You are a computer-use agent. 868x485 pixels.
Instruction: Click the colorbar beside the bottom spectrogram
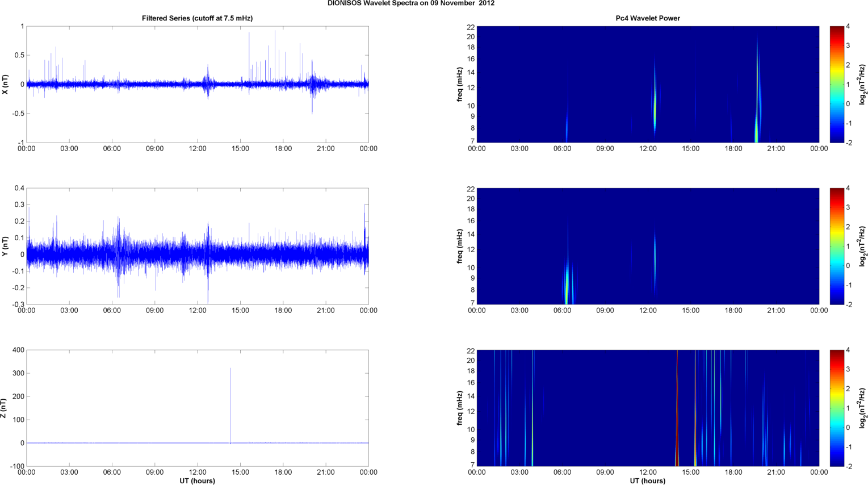point(838,408)
